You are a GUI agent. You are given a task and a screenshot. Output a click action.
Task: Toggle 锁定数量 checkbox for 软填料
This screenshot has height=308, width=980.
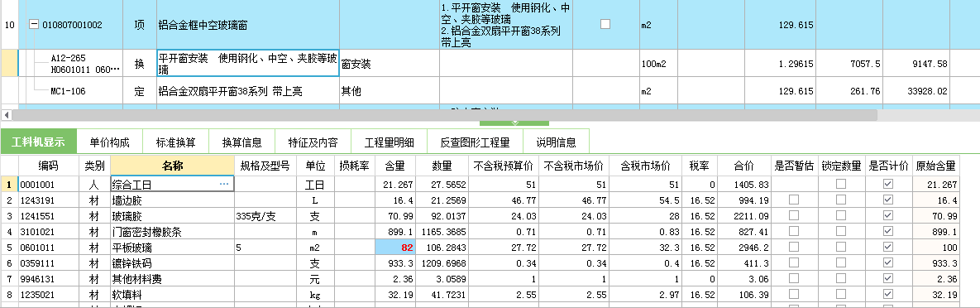(841, 294)
